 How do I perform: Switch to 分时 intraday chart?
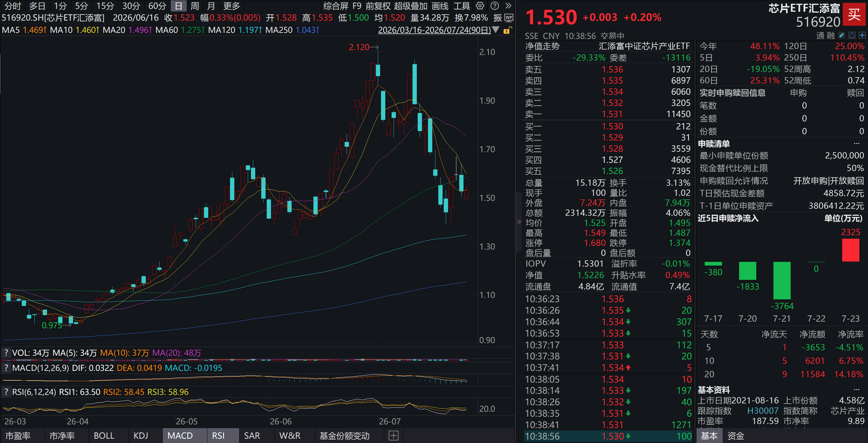tap(13, 6)
